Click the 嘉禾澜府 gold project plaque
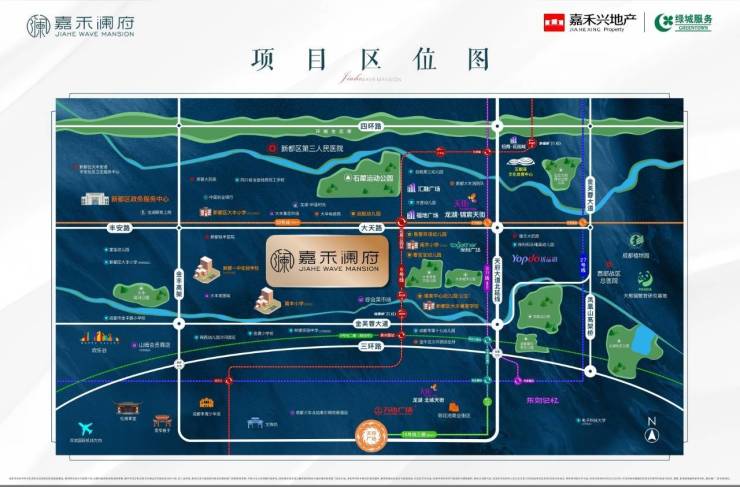Image resolution: width=740 pixels, height=487 pixels. pyautogui.click(x=327, y=261)
